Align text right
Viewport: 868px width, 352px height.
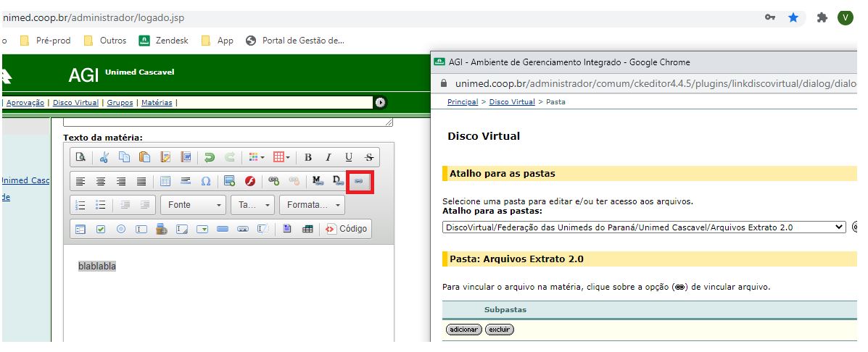pos(121,181)
